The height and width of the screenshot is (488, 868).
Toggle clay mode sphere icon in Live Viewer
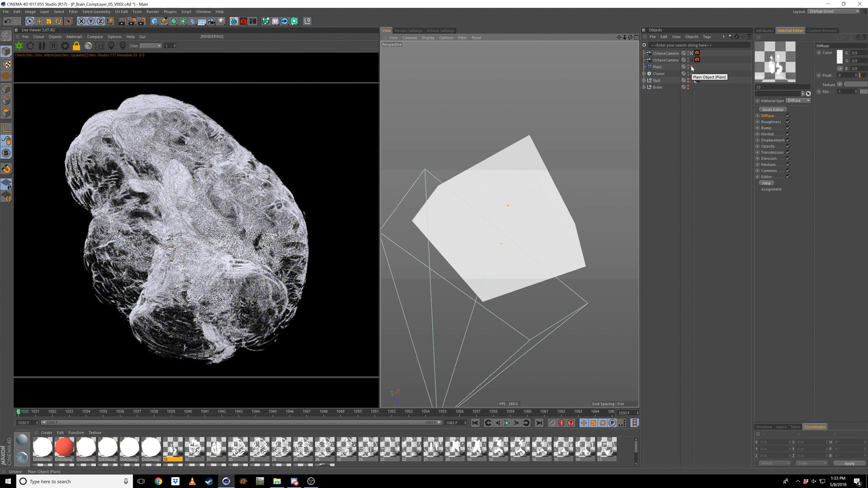[x=88, y=46]
